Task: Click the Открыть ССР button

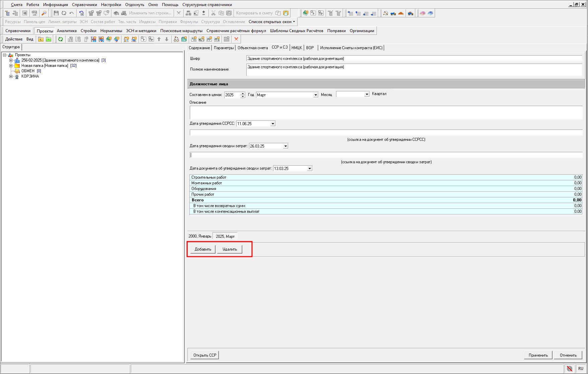Action: pyautogui.click(x=205, y=355)
